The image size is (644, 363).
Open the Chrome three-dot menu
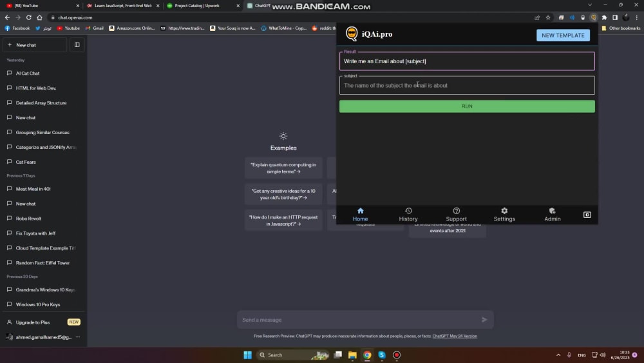click(x=637, y=17)
